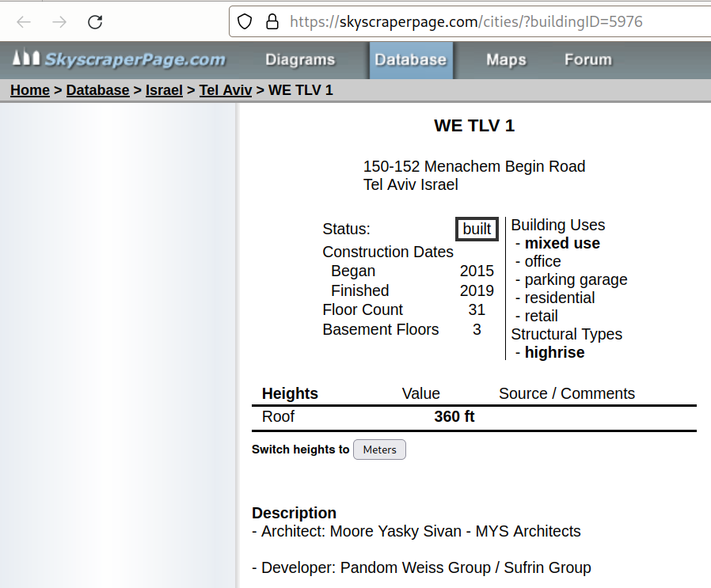The height and width of the screenshot is (588, 711).
Task: Reload the page with the refresh icon
Action: tap(95, 21)
